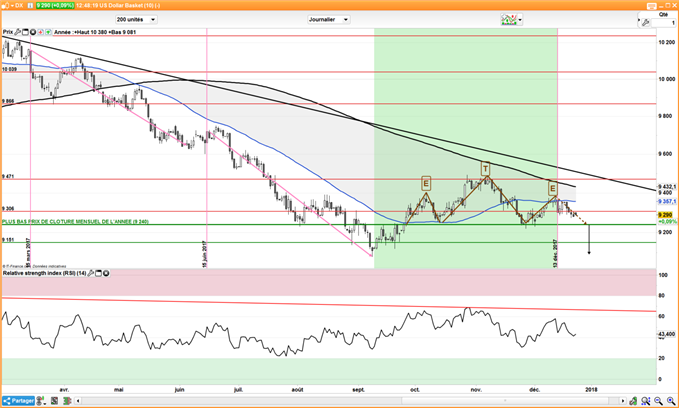Image resolution: width=679 pixels, height=408 pixels.
Task: Click the zoom selection magnifier icon
Action: 646,401
